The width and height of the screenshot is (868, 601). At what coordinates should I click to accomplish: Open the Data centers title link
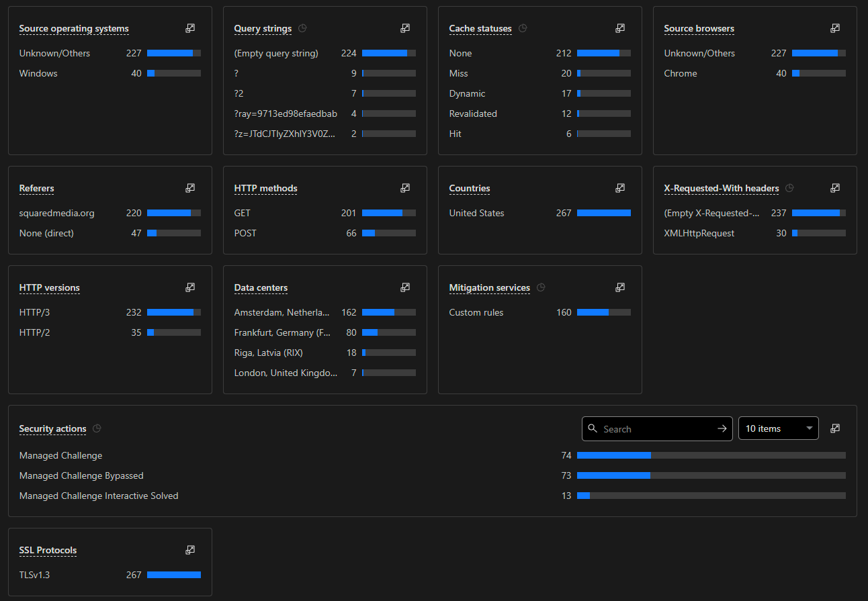[261, 288]
